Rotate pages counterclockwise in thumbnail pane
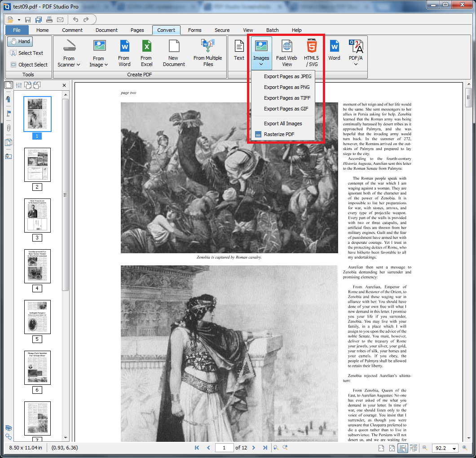The height and width of the screenshot is (458, 476). pos(37,85)
